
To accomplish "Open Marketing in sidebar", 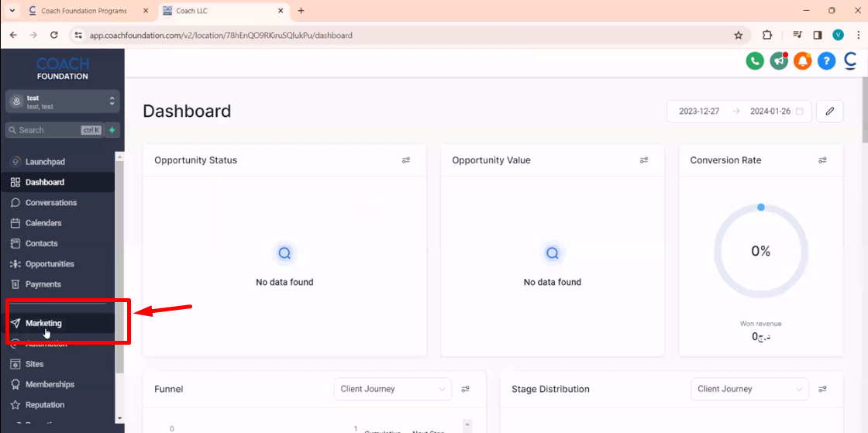I will (x=58, y=324).
